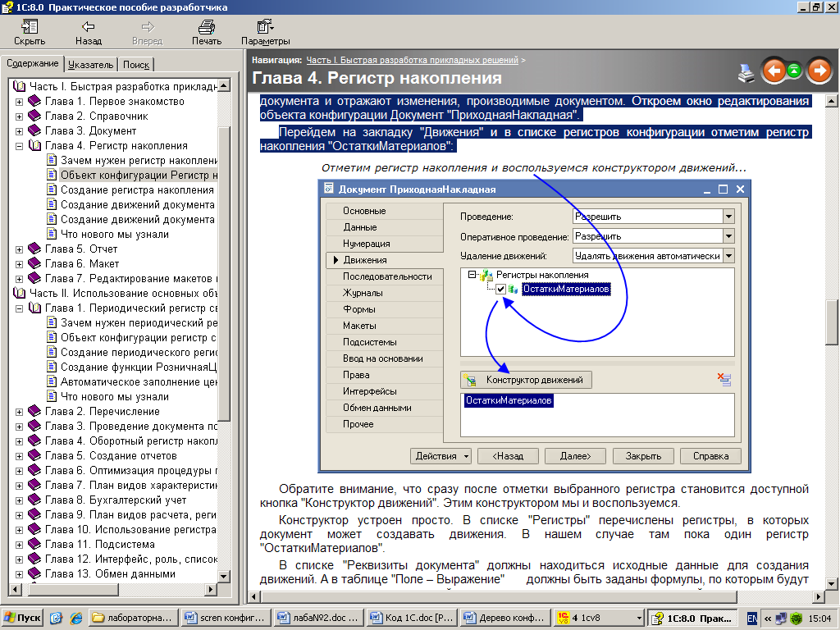Click open book icon of Часть I
The image size is (840, 630).
tap(19, 86)
